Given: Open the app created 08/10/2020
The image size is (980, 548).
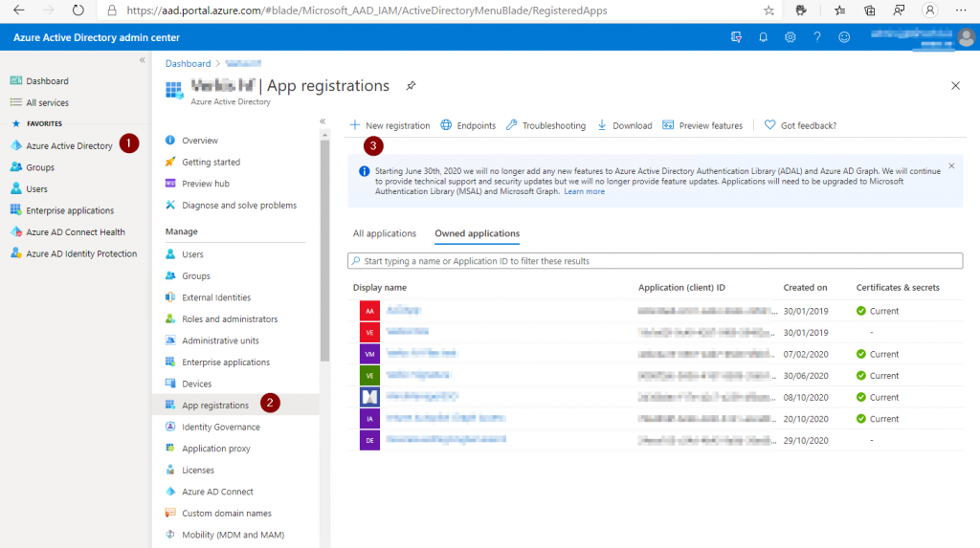Looking at the screenshot, I should 422,397.
